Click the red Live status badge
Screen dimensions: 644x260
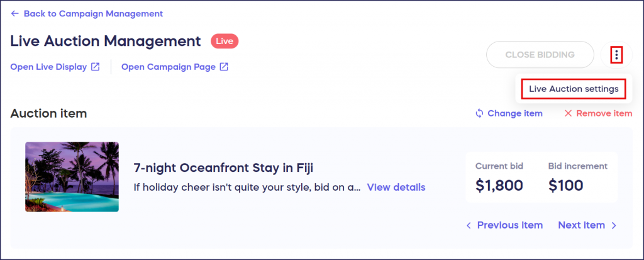pos(225,41)
